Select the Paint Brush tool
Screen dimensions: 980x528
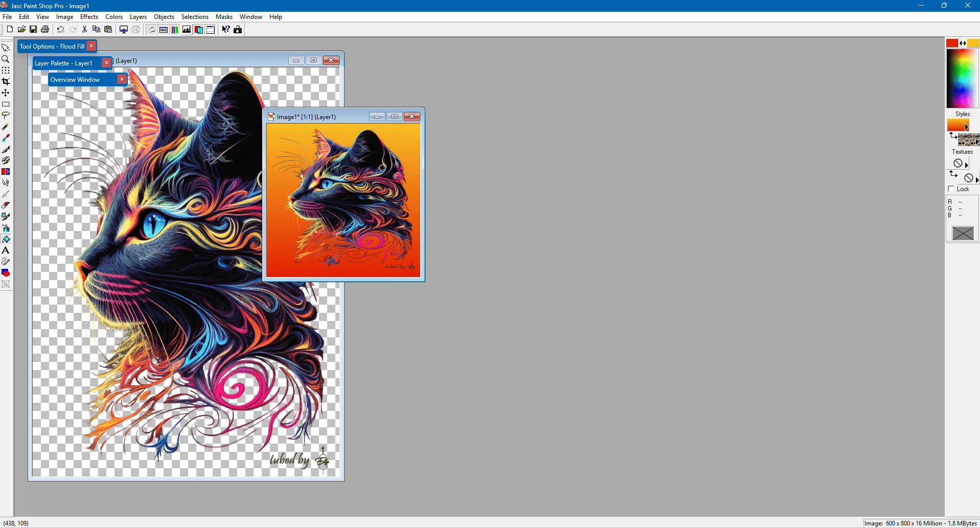click(6, 149)
